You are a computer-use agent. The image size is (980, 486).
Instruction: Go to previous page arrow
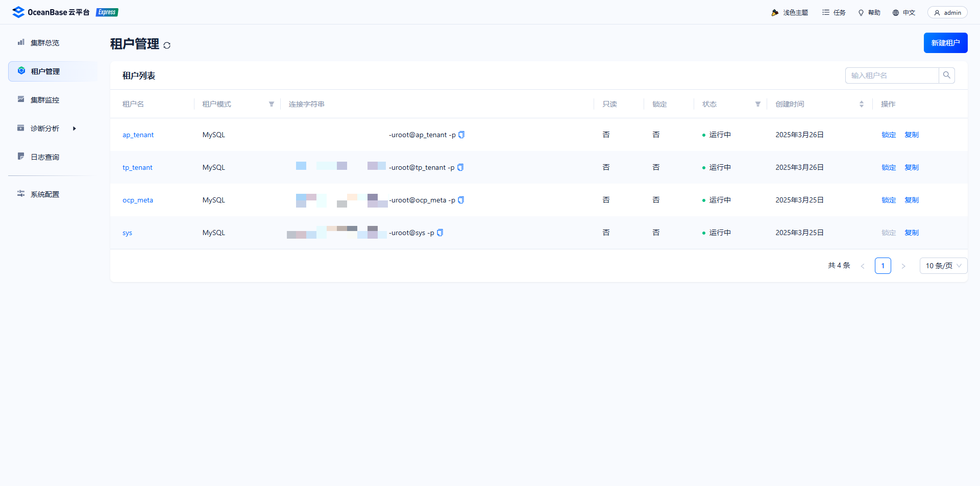(863, 266)
